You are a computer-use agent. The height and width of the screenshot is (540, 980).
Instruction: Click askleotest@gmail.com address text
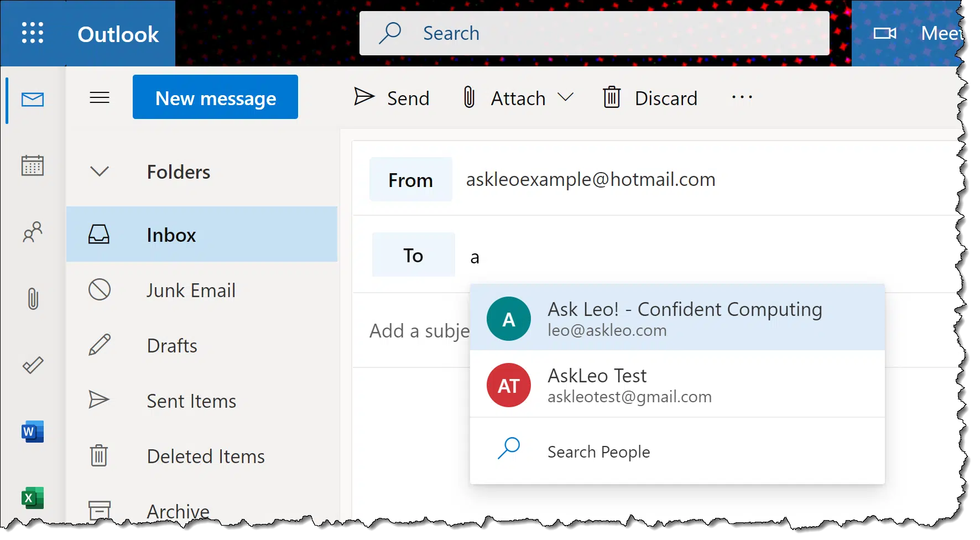coord(629,397)
